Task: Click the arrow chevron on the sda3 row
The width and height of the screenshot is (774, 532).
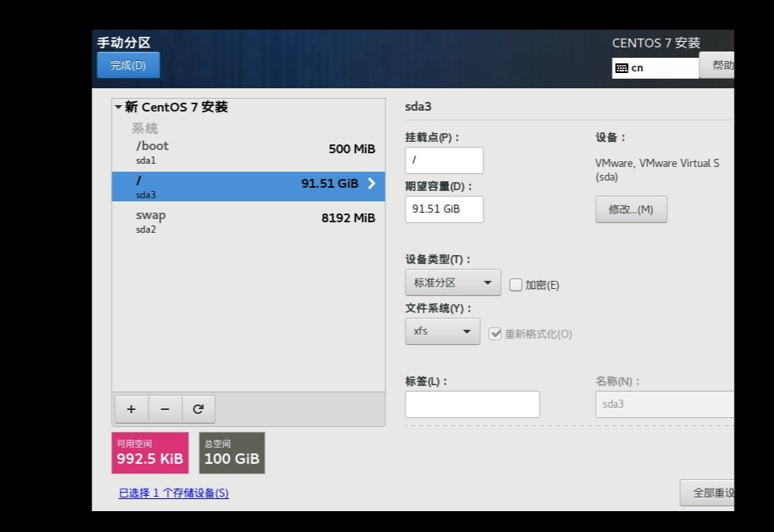Action: (x=372, y=184)
